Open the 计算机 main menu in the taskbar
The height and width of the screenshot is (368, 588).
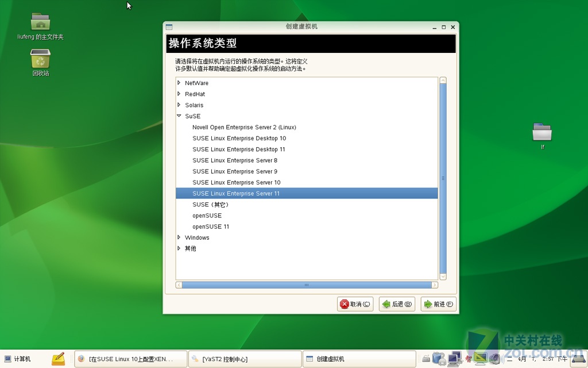[17, 359]
